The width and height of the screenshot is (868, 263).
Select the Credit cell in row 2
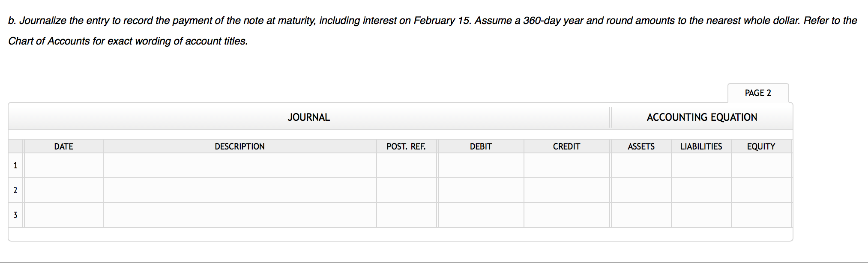click(566, 190)
